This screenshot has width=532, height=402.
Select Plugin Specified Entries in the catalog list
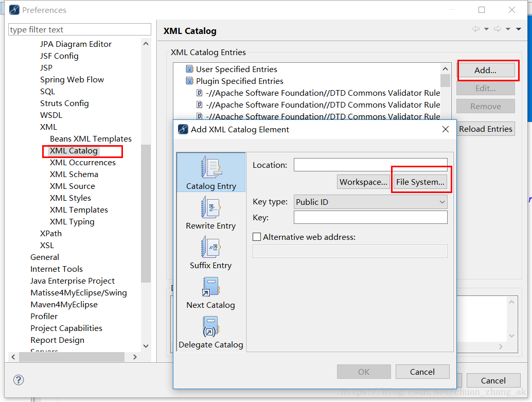tap(240, 81)
